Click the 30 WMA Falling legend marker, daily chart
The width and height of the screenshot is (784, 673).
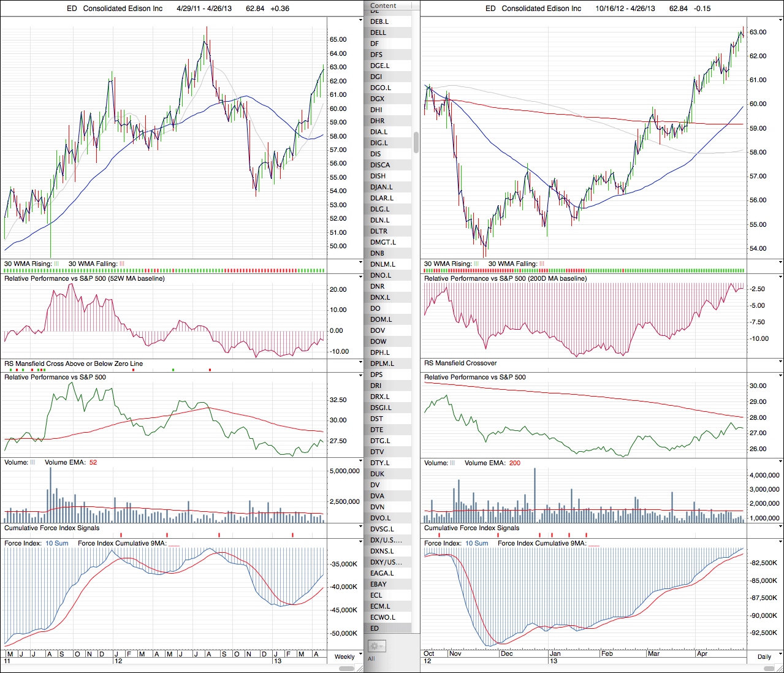[542, 264]
